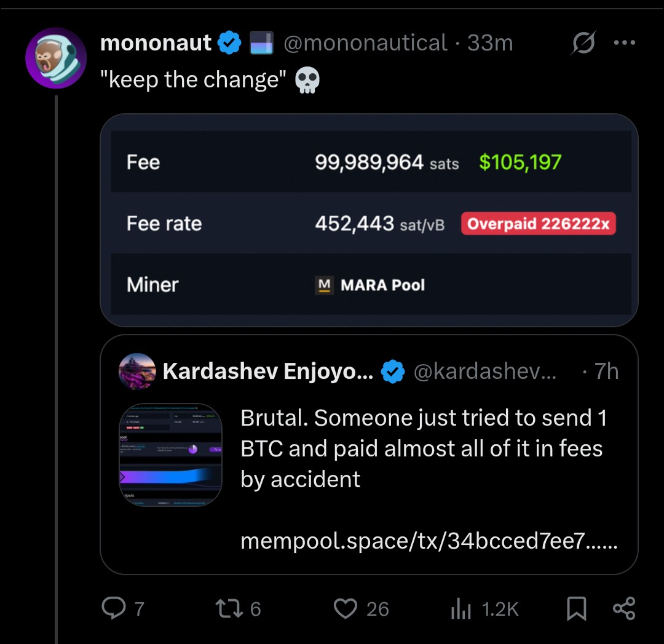
Task: Open Kardashev Enjoyer's profile avatar
Action: 137,372
